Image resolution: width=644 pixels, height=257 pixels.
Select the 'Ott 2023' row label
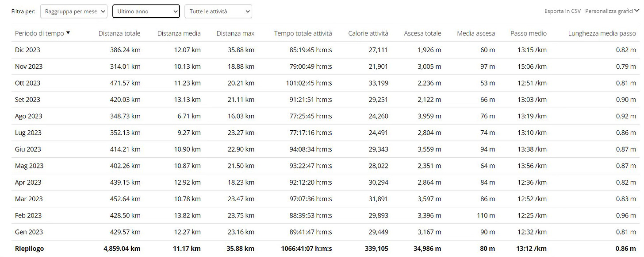27,83
